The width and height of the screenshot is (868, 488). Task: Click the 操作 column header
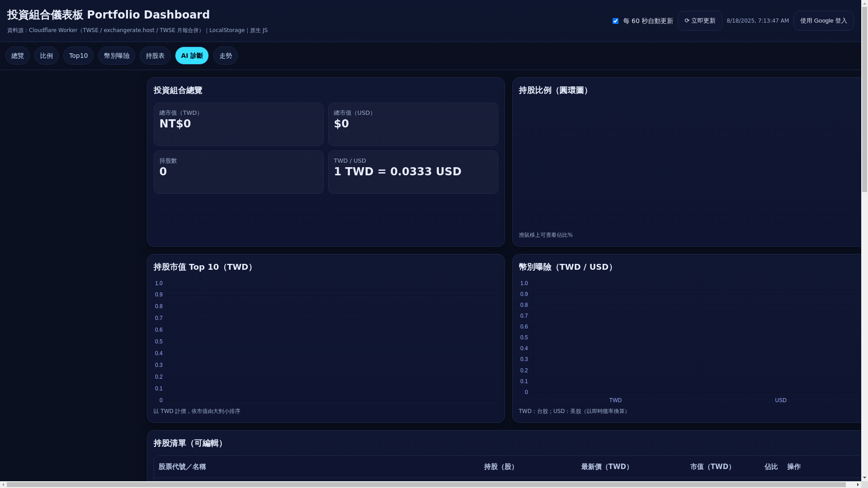click(794, 467)
